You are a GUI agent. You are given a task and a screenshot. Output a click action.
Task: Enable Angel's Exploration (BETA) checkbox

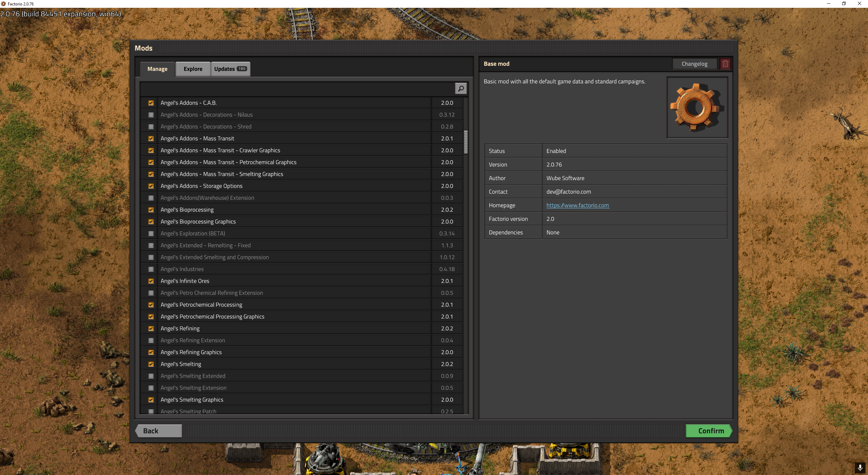point(151,233)
